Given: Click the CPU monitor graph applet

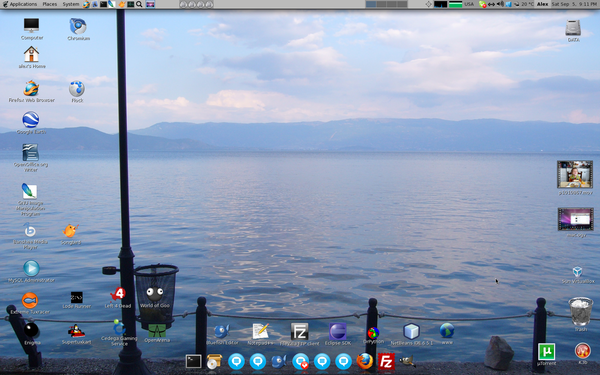Looking at the screenshot, I should click(440, 4).
